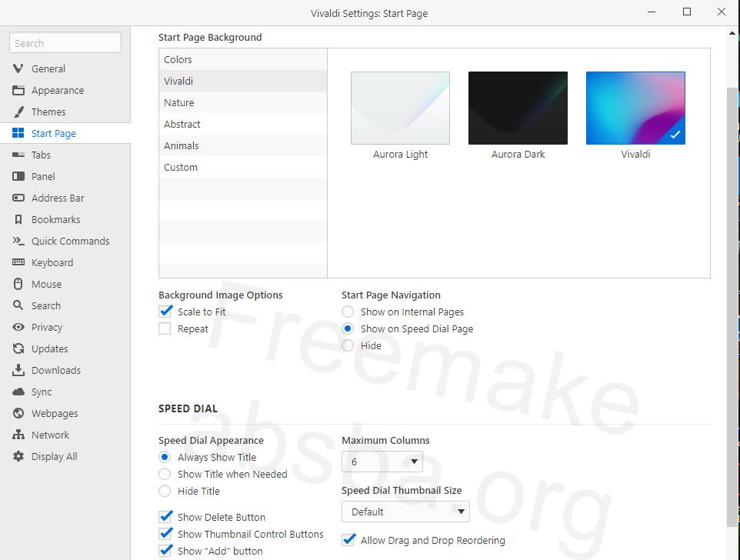The image size is (740, 560).
Task: Choose the Vivaldi gradient background thumbnail
Action: click(635, 108)
